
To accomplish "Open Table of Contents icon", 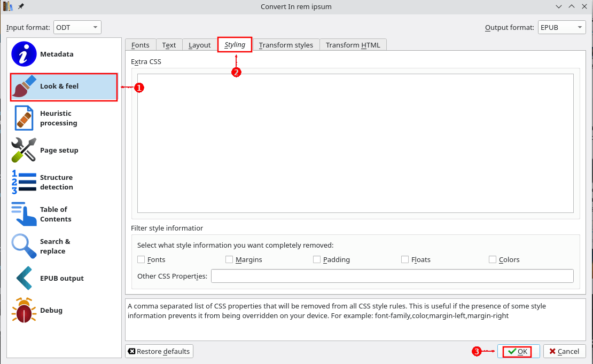I will click(x=24, y=214).
